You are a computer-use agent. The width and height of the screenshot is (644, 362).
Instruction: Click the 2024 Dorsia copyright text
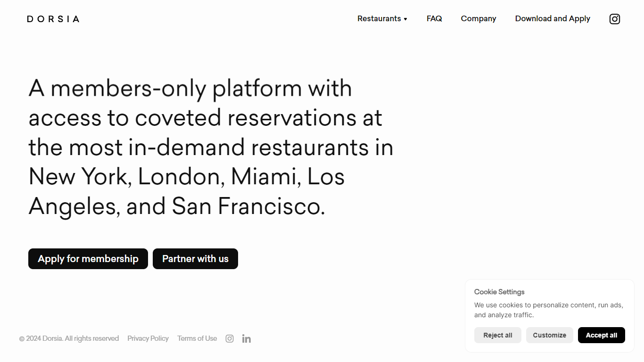[x=69, y=338]
